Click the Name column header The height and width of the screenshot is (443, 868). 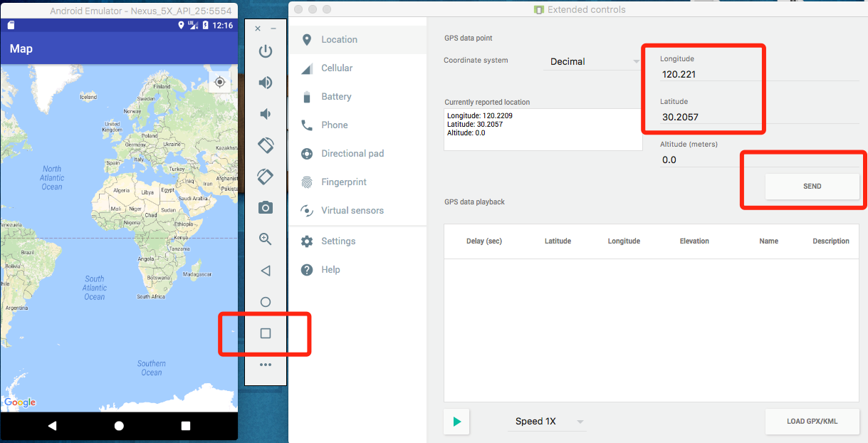(x=768, y=241)
